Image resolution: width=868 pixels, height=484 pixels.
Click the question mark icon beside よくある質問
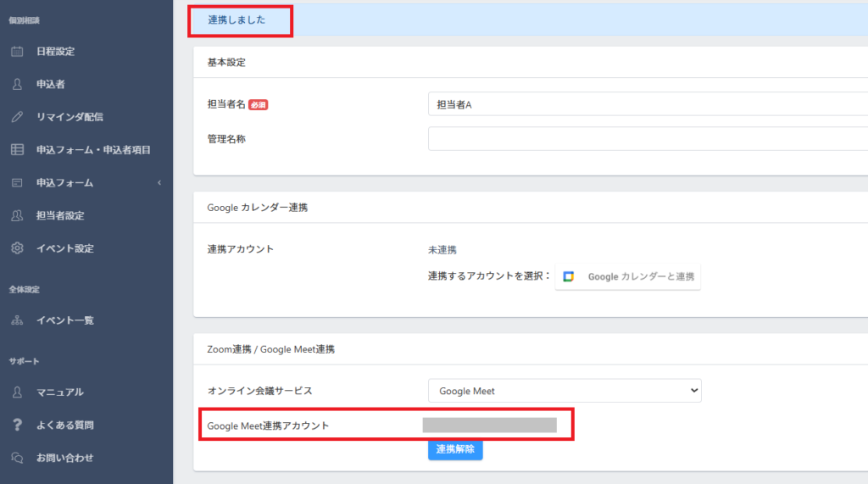click(17, 425)
